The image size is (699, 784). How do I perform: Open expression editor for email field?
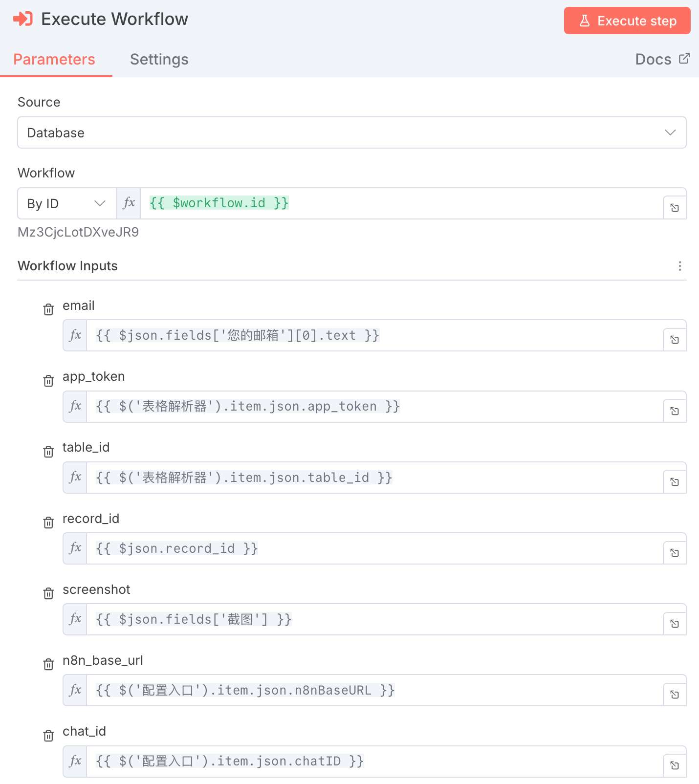pos(675,340)
